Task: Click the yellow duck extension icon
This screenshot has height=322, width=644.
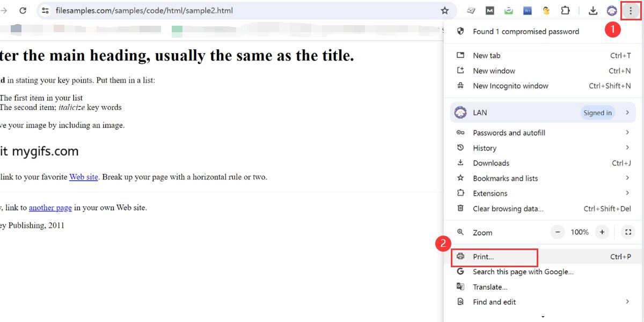Action: pos(546,10)
